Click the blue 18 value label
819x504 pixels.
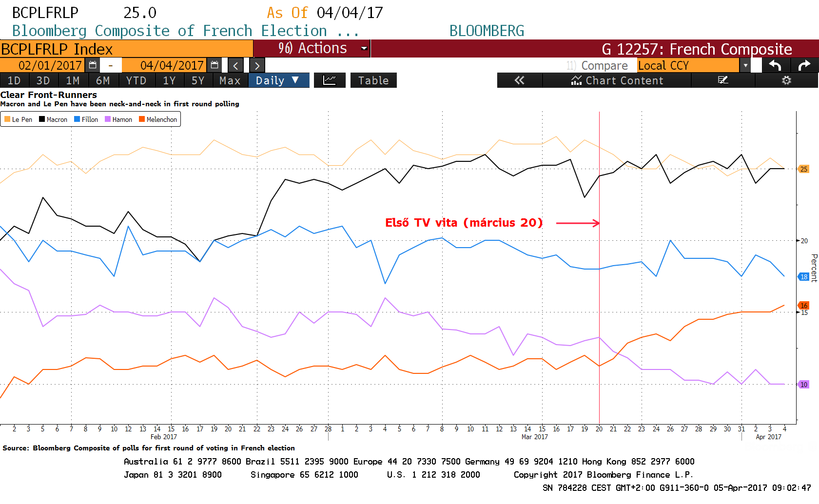(x=803, y=277)
